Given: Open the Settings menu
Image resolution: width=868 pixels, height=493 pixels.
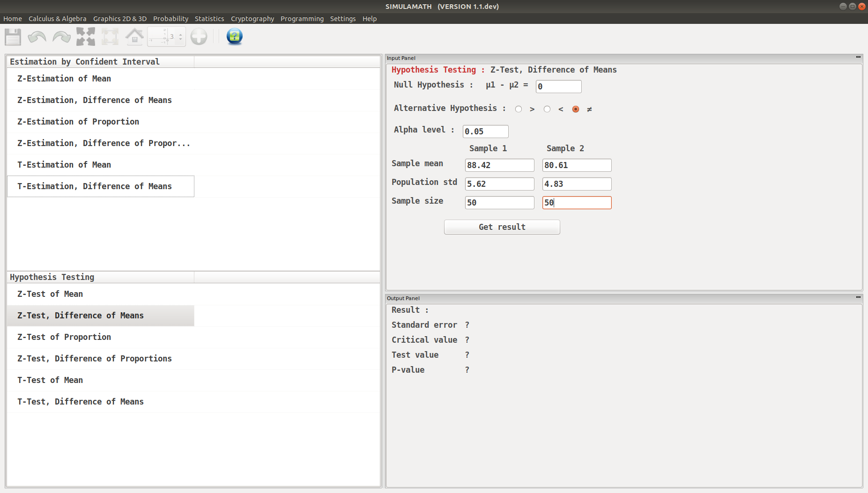Looking at the screenshot, I should 343,19.
